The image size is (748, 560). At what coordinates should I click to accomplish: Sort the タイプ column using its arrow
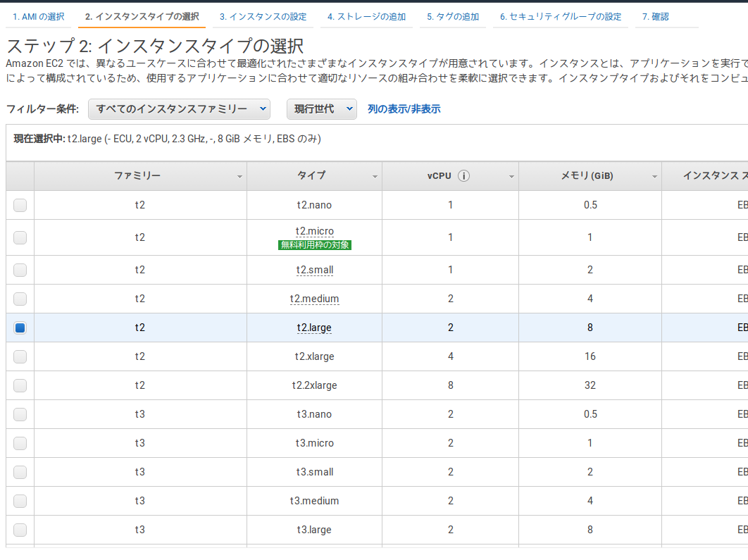[375, 176]
